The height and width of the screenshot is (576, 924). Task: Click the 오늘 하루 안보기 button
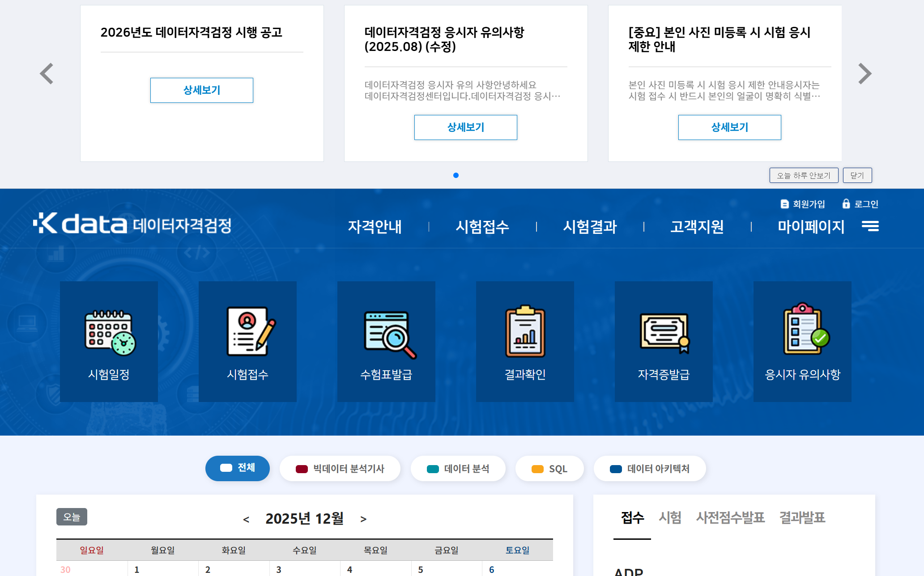pos(804,175)
